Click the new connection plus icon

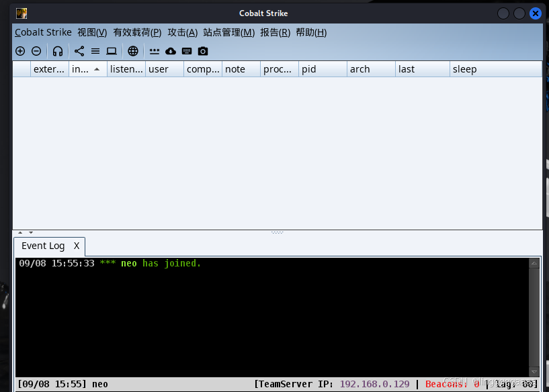point(20,51)
